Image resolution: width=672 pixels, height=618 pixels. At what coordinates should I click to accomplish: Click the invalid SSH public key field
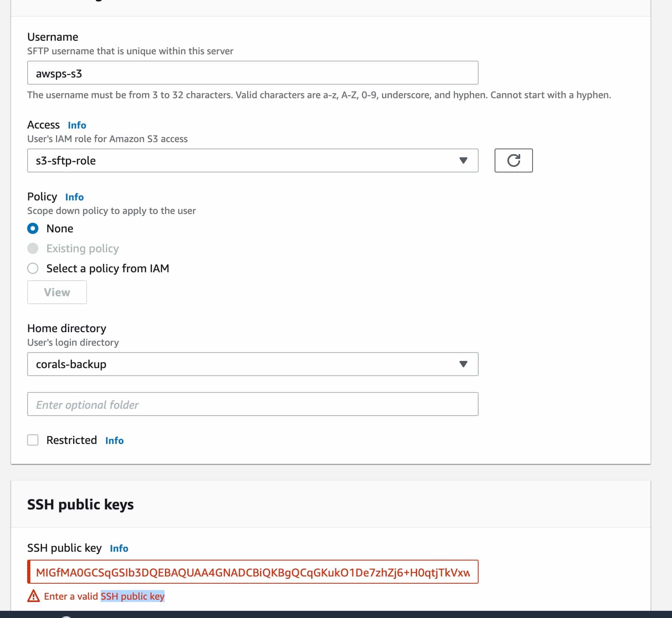pyautogui.click(x=252, y=572)
